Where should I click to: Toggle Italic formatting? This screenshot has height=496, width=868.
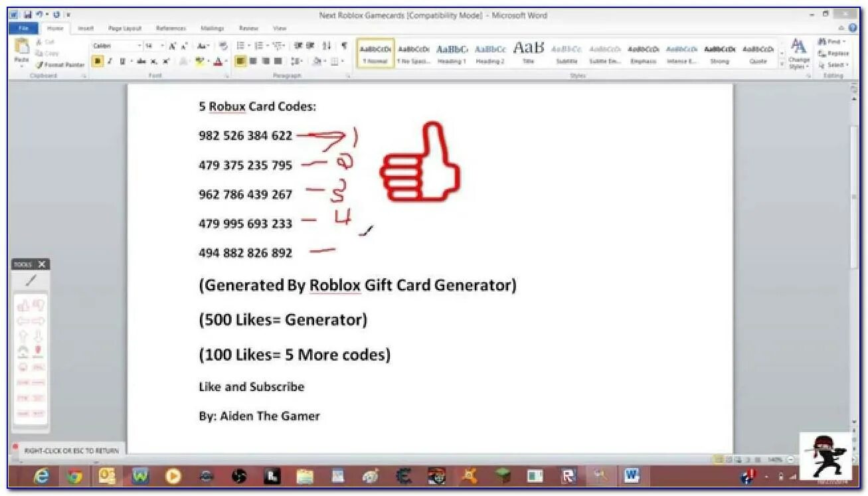click(110, 61)
